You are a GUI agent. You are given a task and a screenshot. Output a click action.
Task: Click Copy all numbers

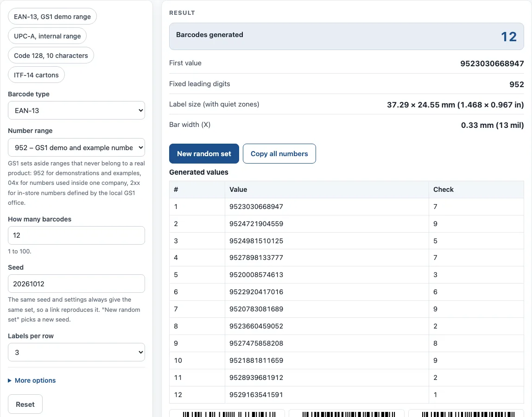pos(279,154)
